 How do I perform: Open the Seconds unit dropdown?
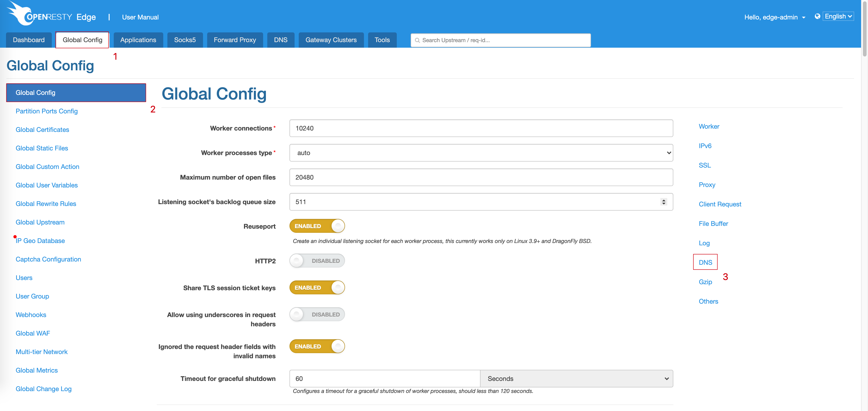click(x=576, y=379)
